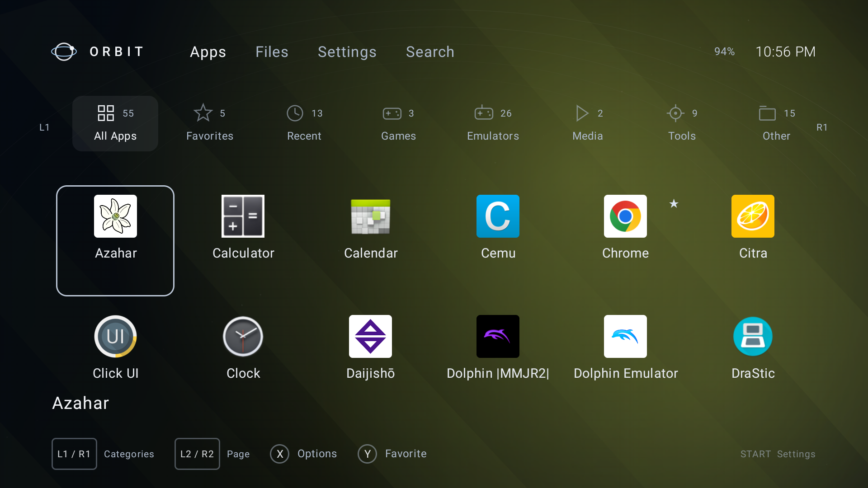Open the Chrome browser icon
This screenshot has height=488, width=868.
coord(625,216)
